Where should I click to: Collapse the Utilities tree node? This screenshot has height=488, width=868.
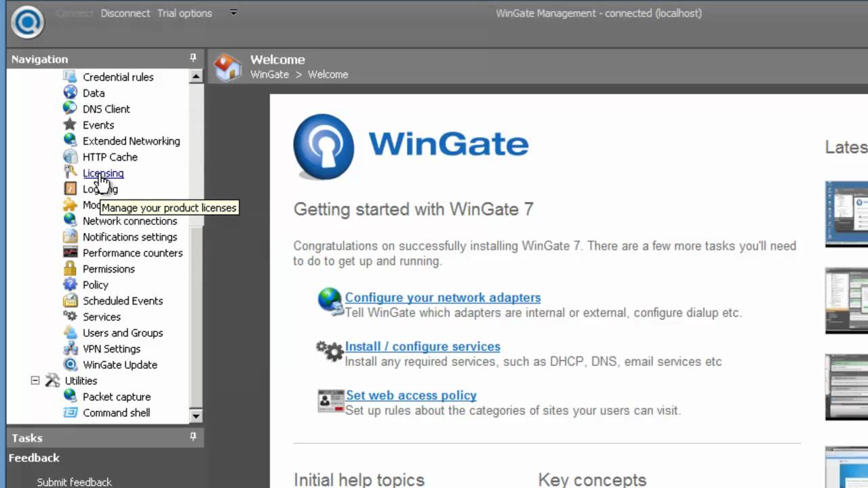[x=35, y=380]
